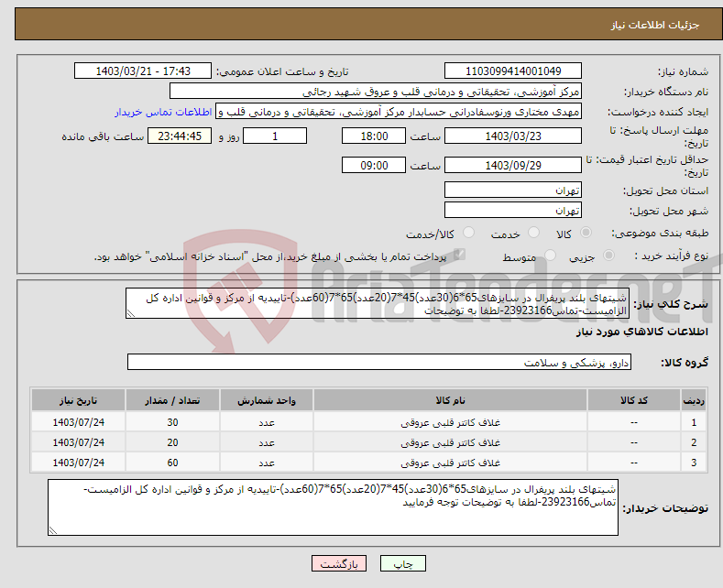Click the need number field 1103099414001049
This screenshot has height=588, width=723.
tap(513, 71)
